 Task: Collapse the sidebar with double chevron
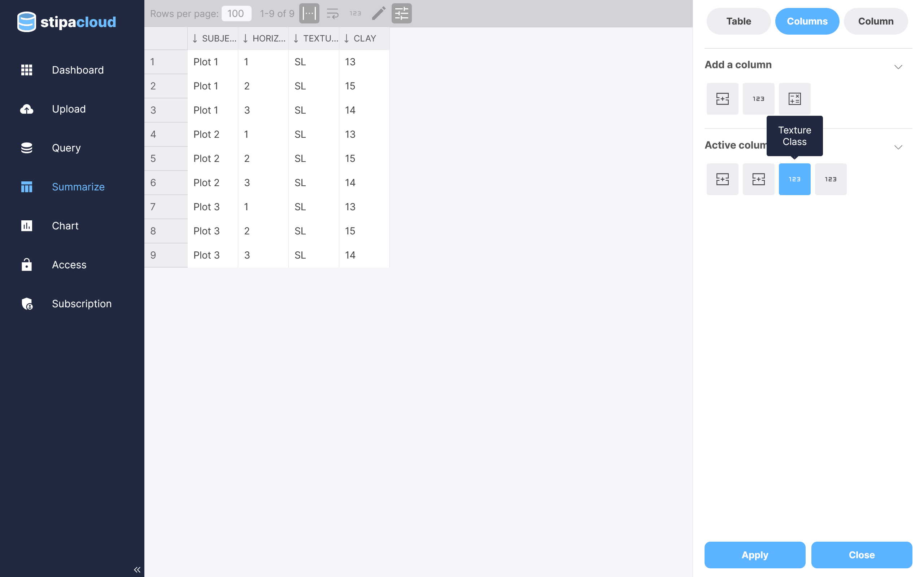click(x=137, y=570)
